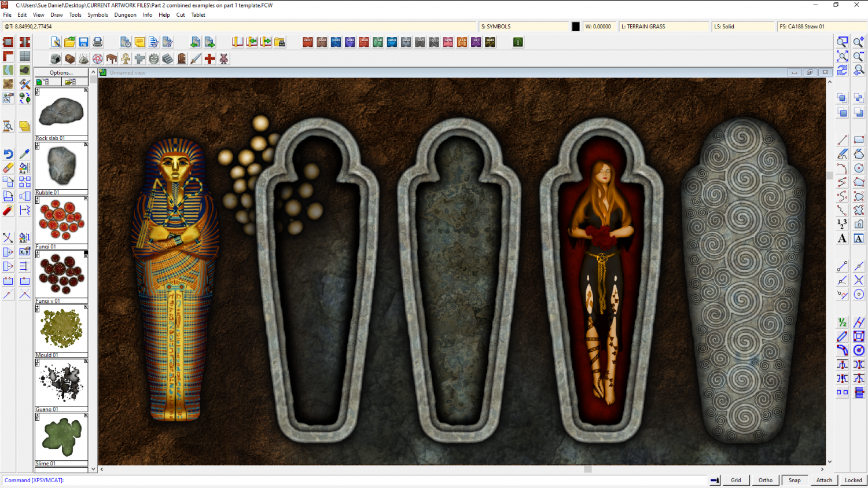This screenshot has height=488, width=868.
Task: Select the Fungi 01 symbol
Action: click(x=61, y=223)
